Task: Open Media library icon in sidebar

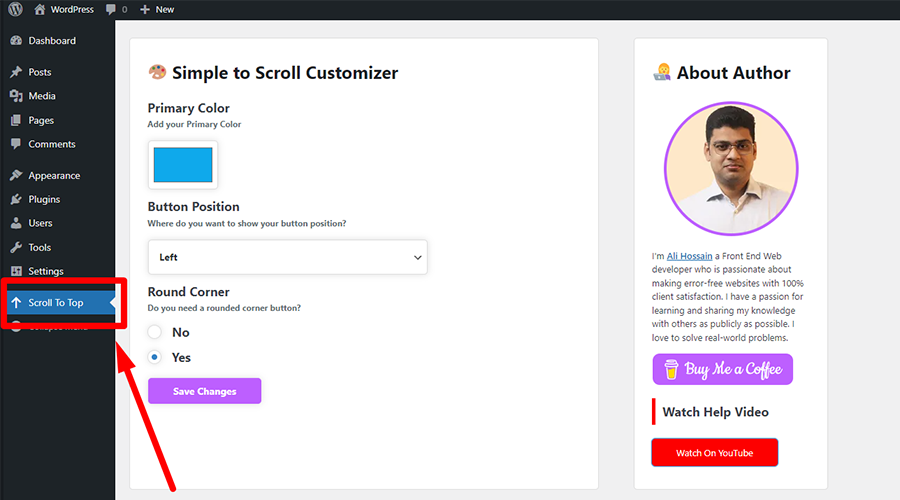Action: coord(16,96)
